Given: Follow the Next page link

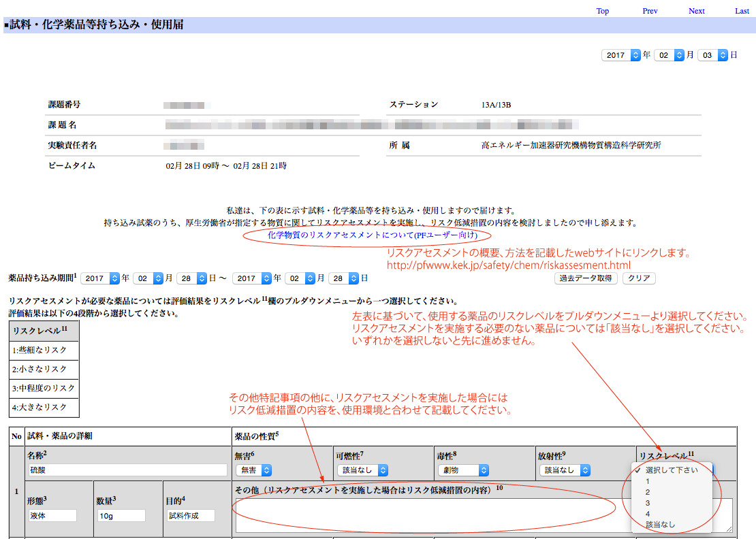Looking at the screenshot, I should click(696, 11).
